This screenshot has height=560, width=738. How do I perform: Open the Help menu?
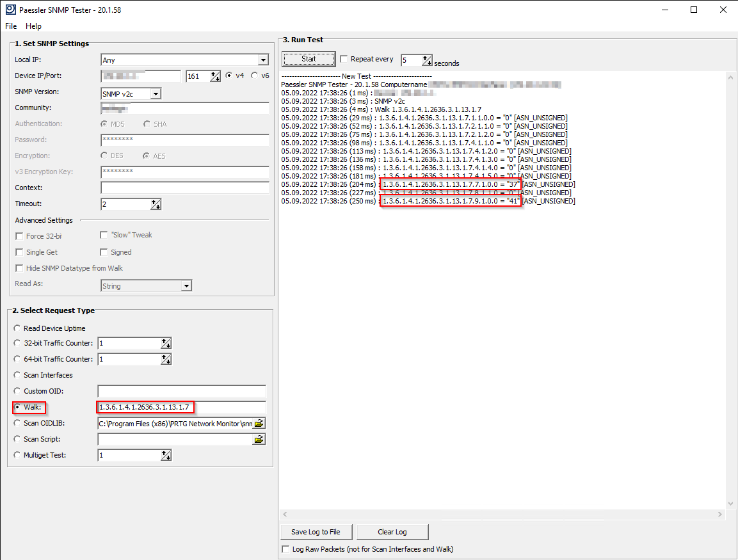33,26
